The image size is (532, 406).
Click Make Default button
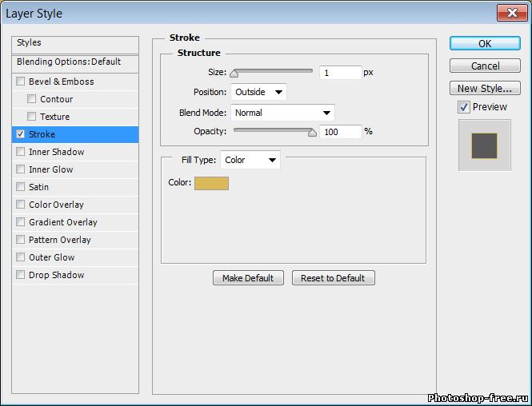[248, 278]
